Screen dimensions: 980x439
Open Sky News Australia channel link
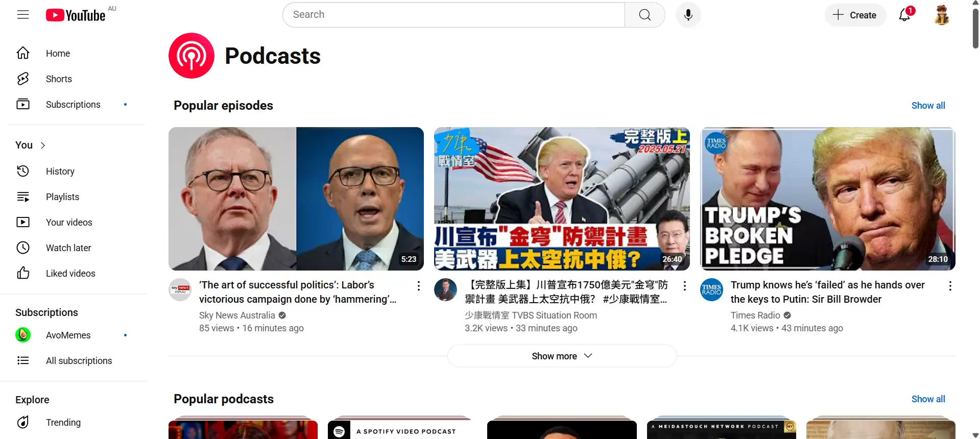(237, 315)
